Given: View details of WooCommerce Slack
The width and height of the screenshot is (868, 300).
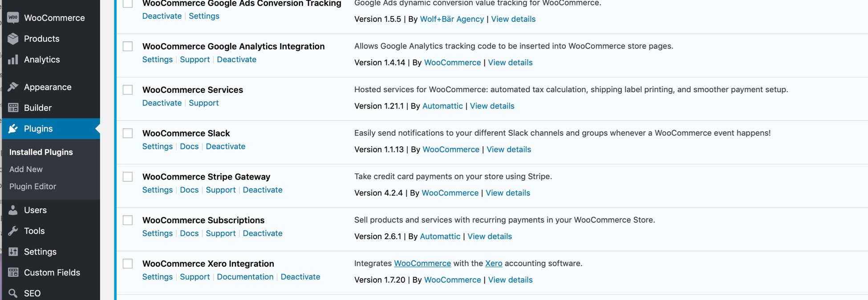Looking at the screenshot, I should tap(509, 150).
